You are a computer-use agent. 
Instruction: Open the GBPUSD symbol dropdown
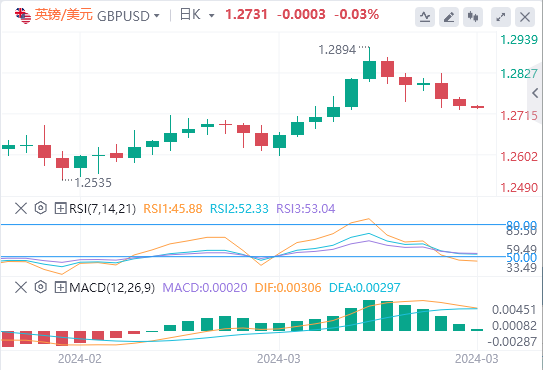128,16
